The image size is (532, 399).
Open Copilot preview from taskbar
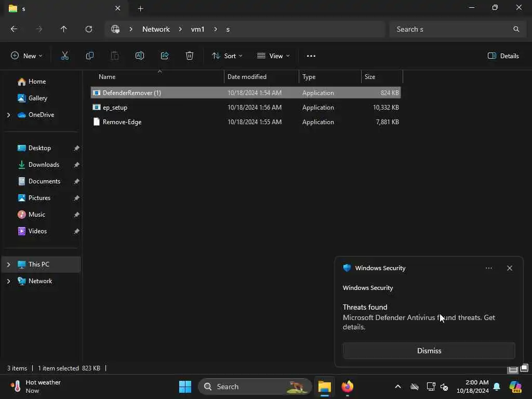pyautogui.click(x=515, y=387)
